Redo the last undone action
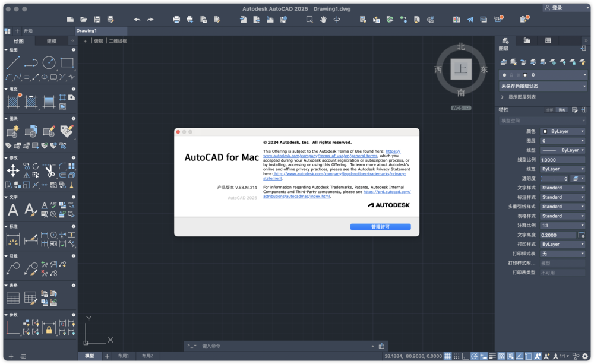 click(150, 20)
